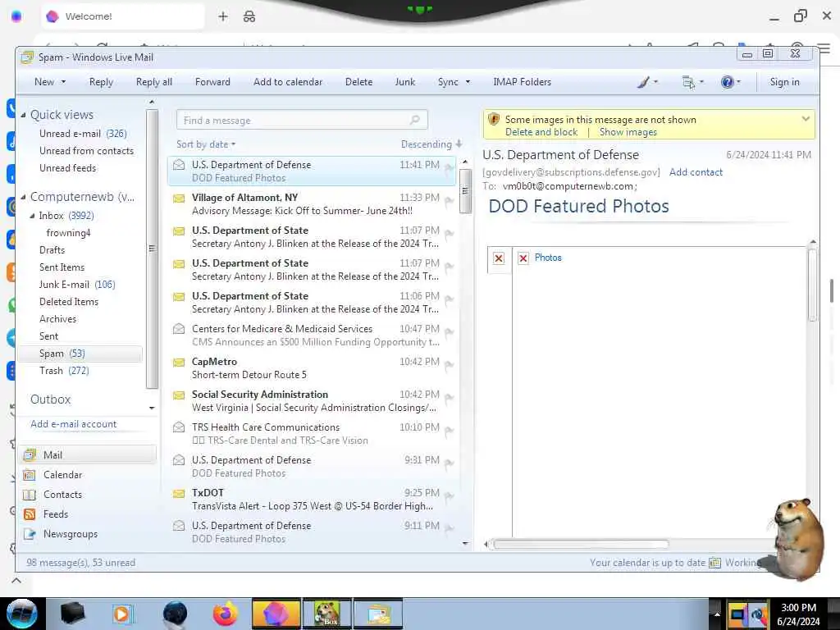Image resolution: width=840 pixels, height=630 pixels.
Task: Open the media player taskbar icon
Action: tap(123, 614)
